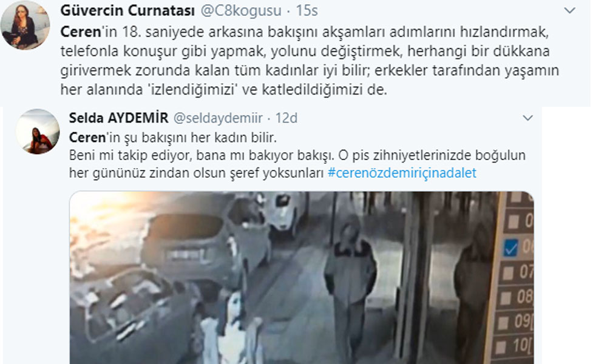Tick the checkbox labeled 09 in the video
Screen dimensions: 607x364
tap(503, 323)
